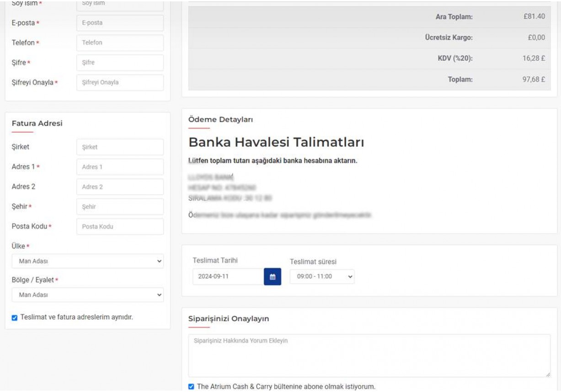Select the Adres 2 input box
Viewport: 561px width, 392px height.
pyautogui.click(x=120, y=187)
